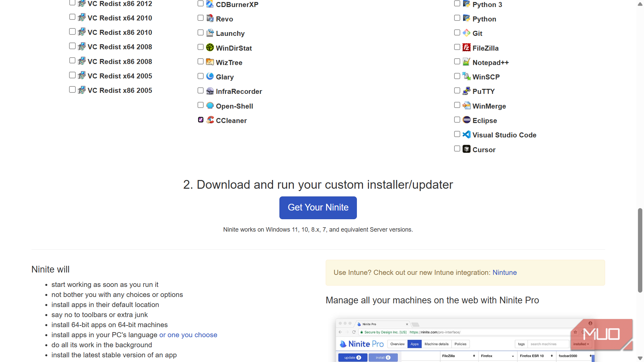Click the page scroll down arrow

[x=640, y=358]
